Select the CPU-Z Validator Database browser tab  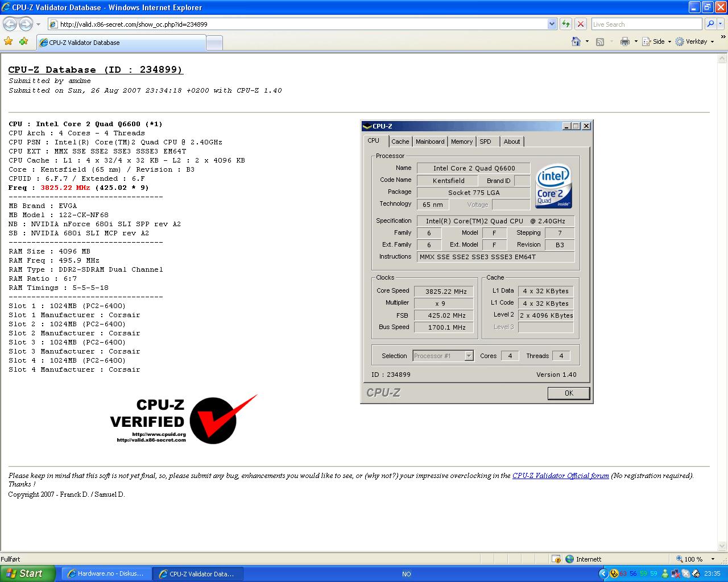point(121,43)
